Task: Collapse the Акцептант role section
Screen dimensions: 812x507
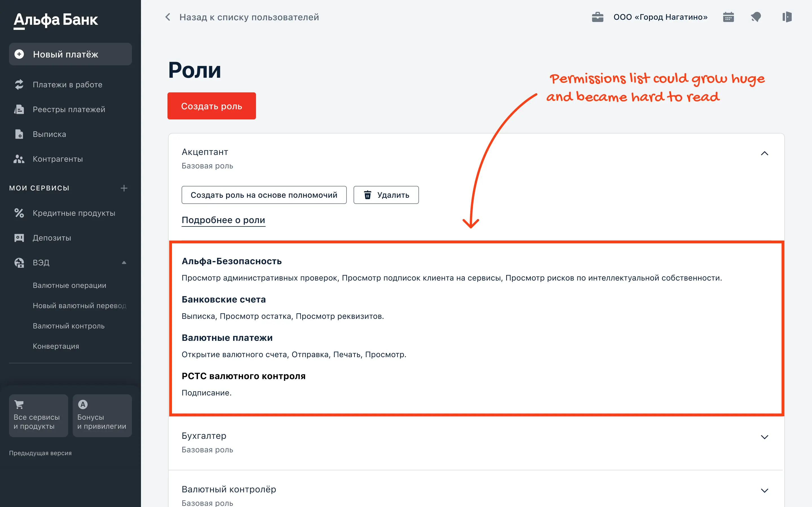Action: click(x=764, y=154)
